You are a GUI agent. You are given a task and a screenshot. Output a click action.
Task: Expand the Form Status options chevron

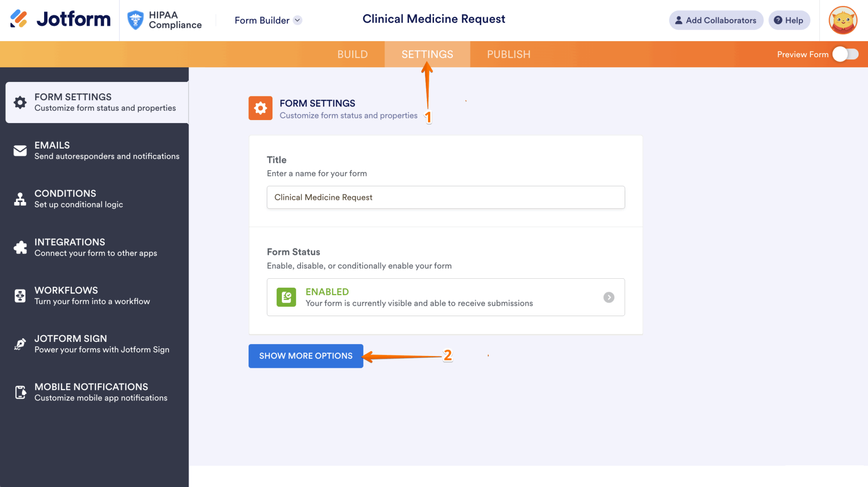[609, 297]
